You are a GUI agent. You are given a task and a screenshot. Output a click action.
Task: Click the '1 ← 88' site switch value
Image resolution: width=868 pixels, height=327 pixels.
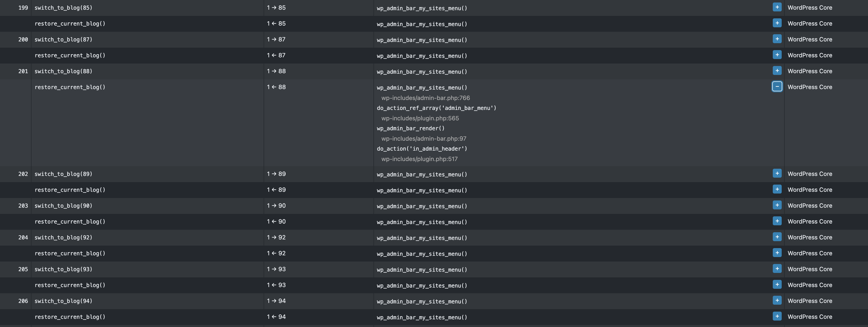276,87
